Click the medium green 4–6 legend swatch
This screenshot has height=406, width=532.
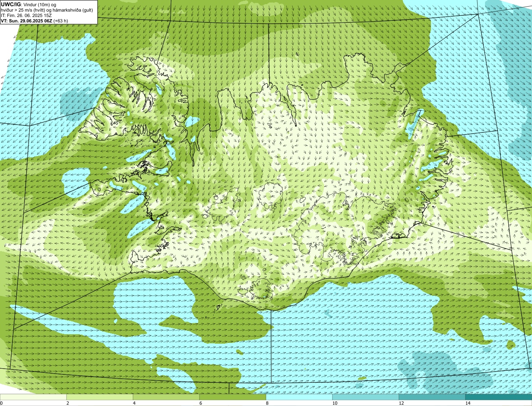click(x=166, y=397)
